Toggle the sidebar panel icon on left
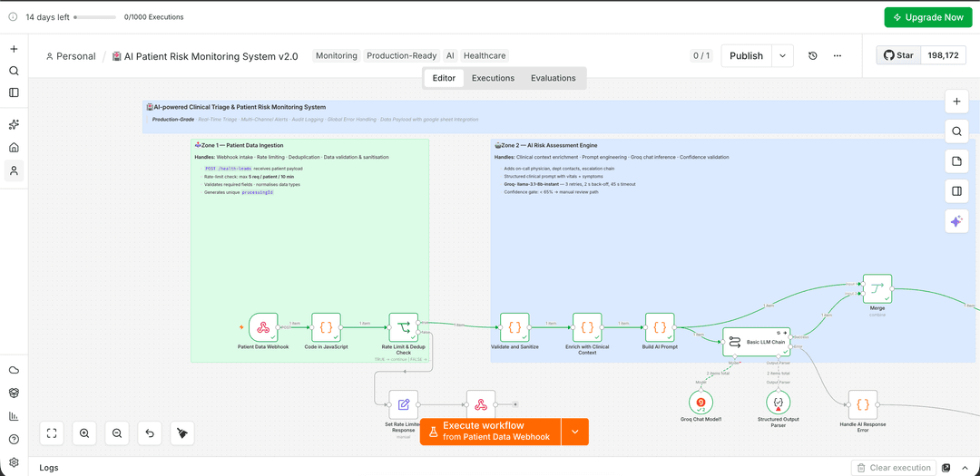 [14, 92]
